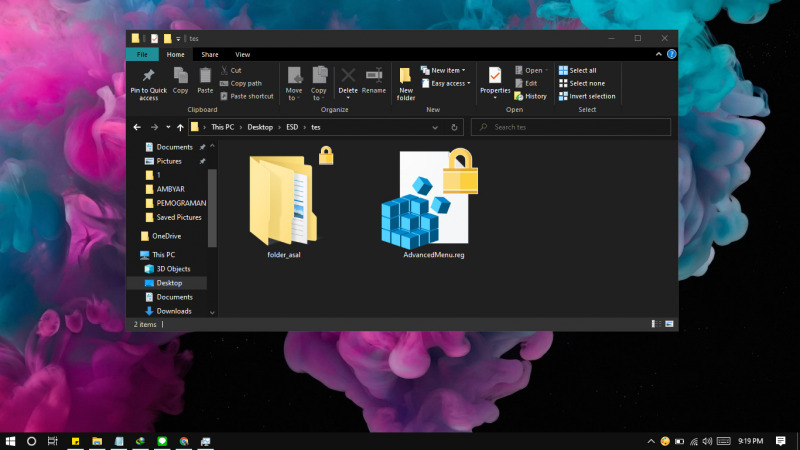Open Properties from the ribbon
The width and height of the screenshot is (800, 450).
point(495,81)
